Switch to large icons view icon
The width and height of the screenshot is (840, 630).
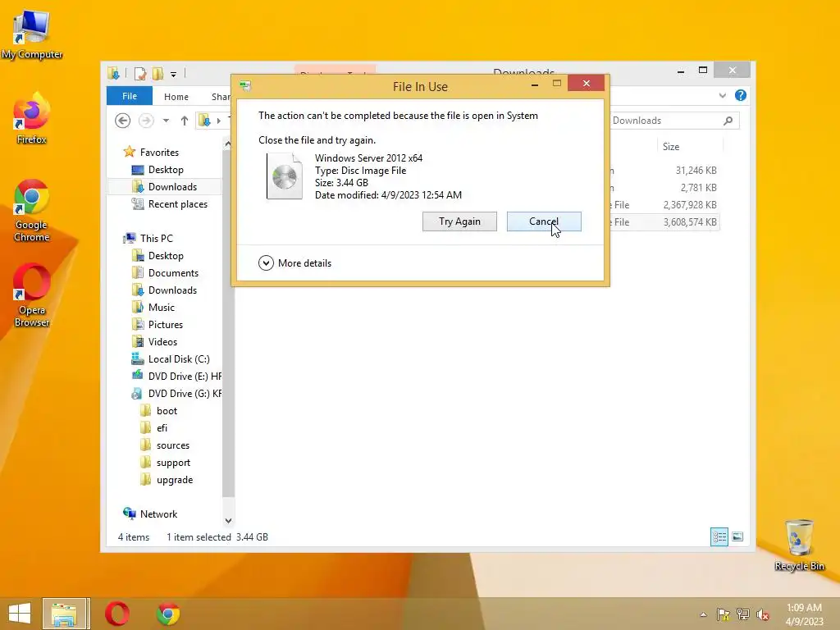(x=737, y=536)
